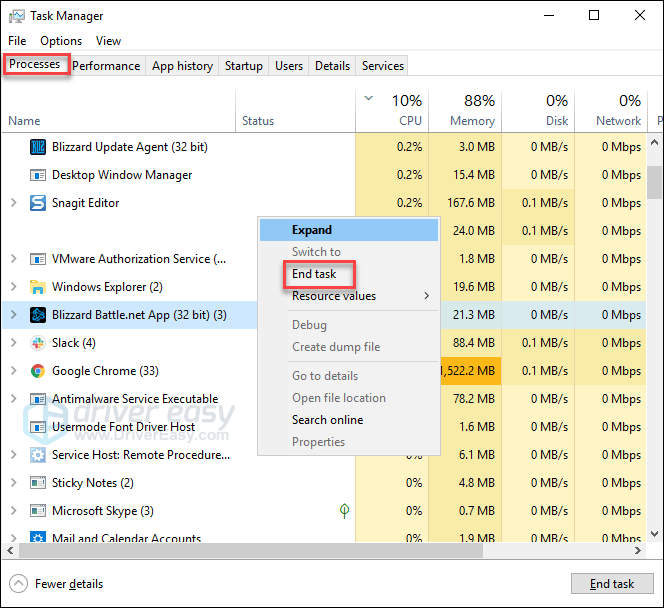Click the green leaf suspended status icon
The height and width of the screenshot is (608, 664).
coord(344,511)
